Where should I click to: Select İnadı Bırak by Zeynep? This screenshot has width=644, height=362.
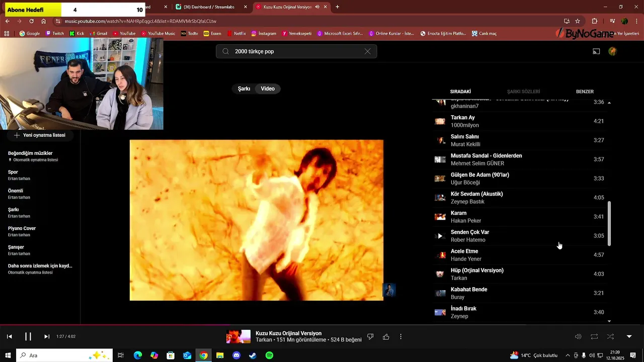coord(521,312)
